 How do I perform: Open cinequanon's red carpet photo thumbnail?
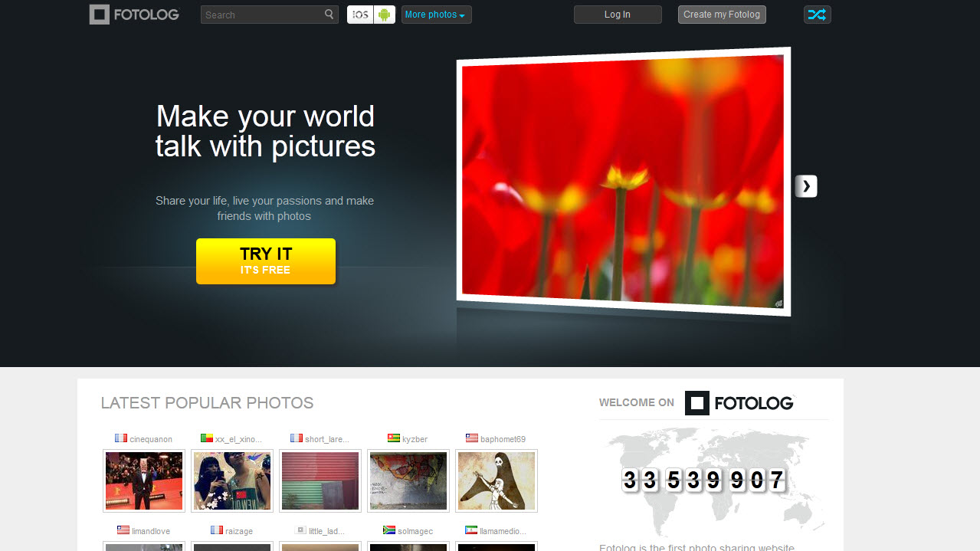click(144, 480)
